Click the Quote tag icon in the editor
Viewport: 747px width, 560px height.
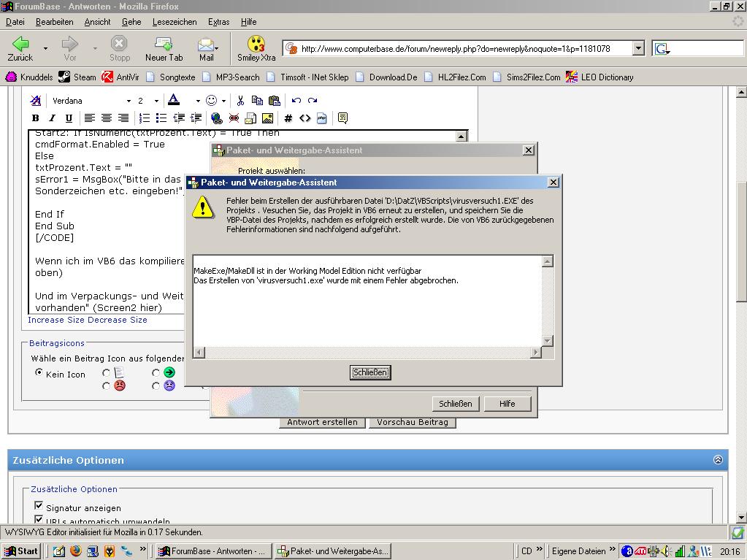pyautogui.click(x=342, y=118)
